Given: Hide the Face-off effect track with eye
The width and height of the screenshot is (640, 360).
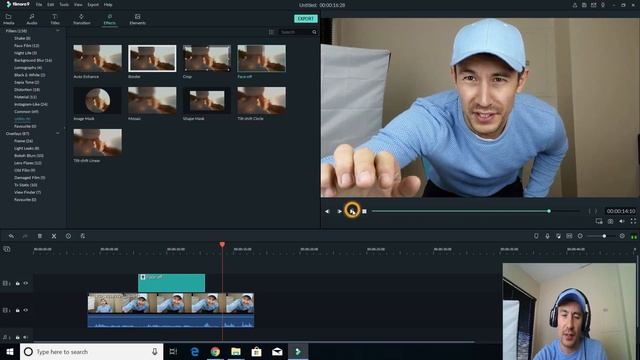Looking at the screenshot, I should pos(26,283).
